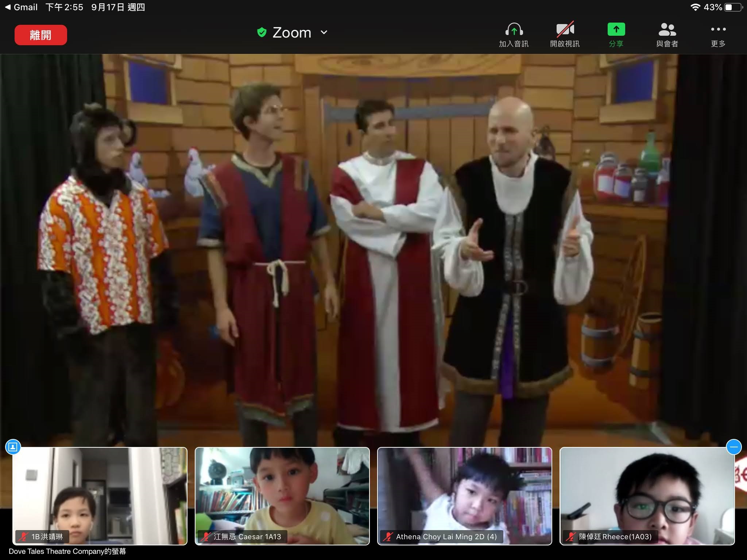The image size is (747, 560).
Task: Select the 1B 洪靖琳 participant thumbnail
Action: pos(100,496)
